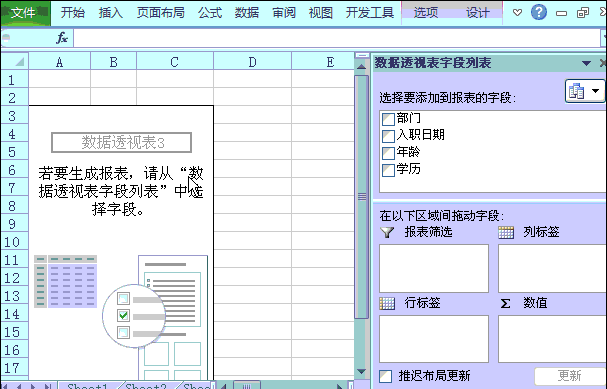Click the 数据透视表3 placeholder box

click(122, 142)
